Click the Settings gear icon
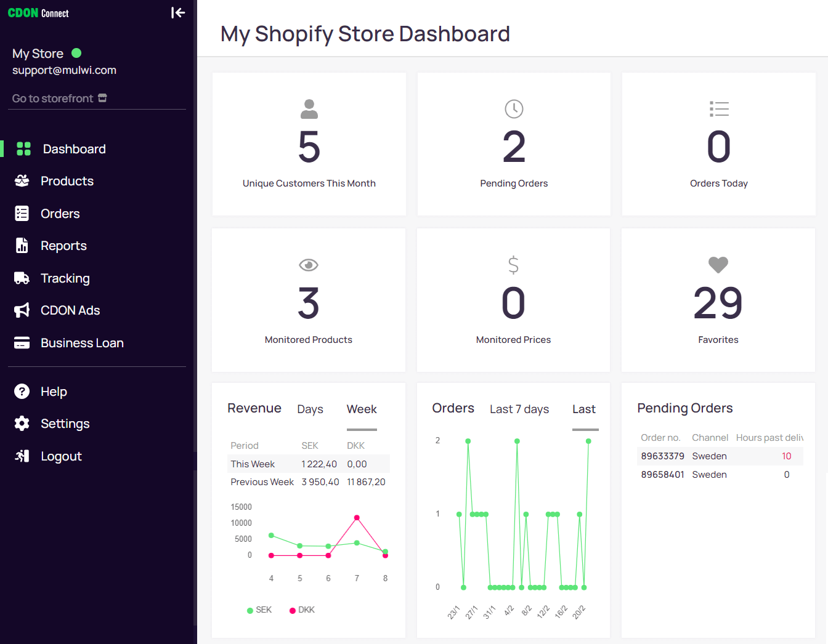 (x=22, y=423)
